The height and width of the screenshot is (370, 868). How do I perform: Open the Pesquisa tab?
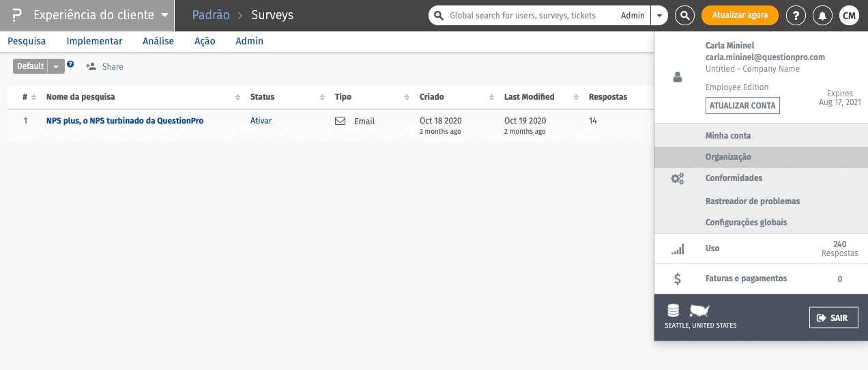tap(27, 41)
